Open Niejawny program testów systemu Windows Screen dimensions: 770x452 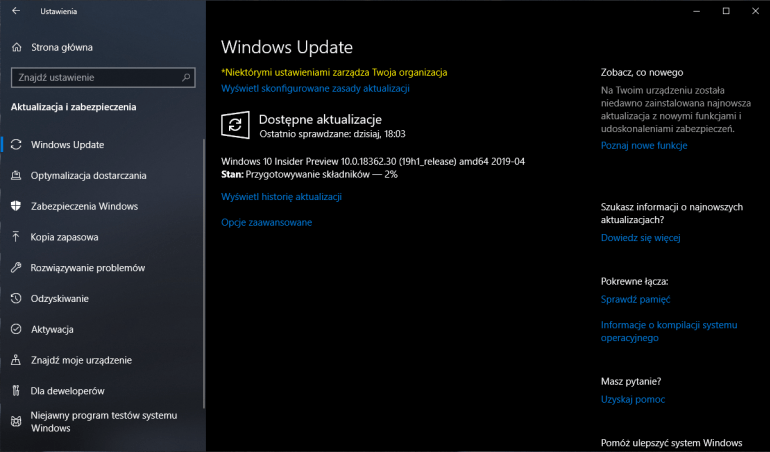click(x=103, y=422)
